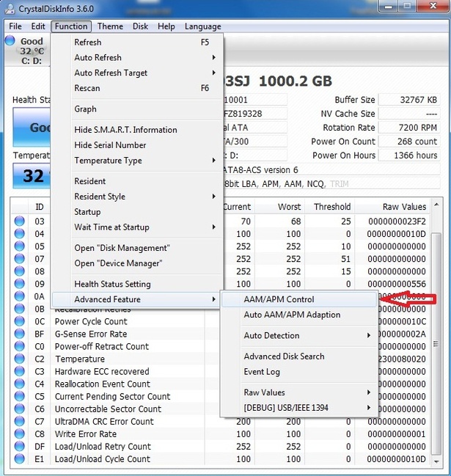Click the status circle beside UltraDMA CRC Error Count
Image resolution: width=451 pixels, height=476 pixels.
19,421
